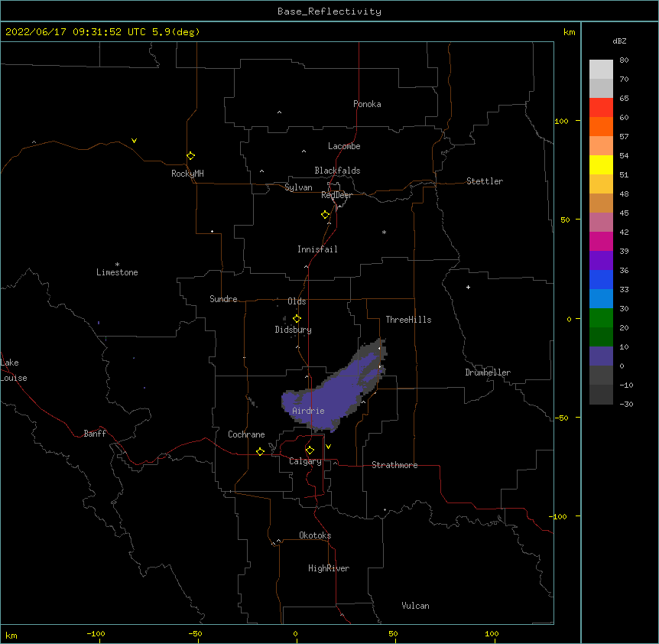Viewport: 659px width, 644px height.
Task: Click the Strathmore city label
Action: coord(394,465)
